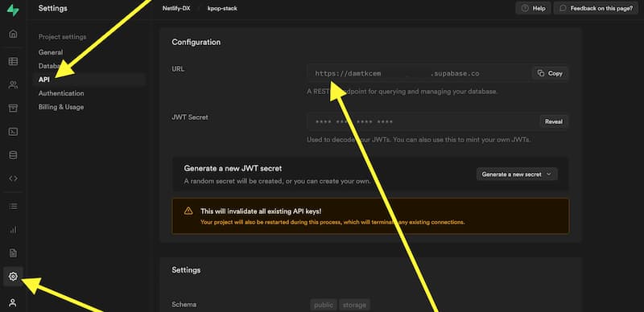
Task: Open the user account icon
Action: 13,303
